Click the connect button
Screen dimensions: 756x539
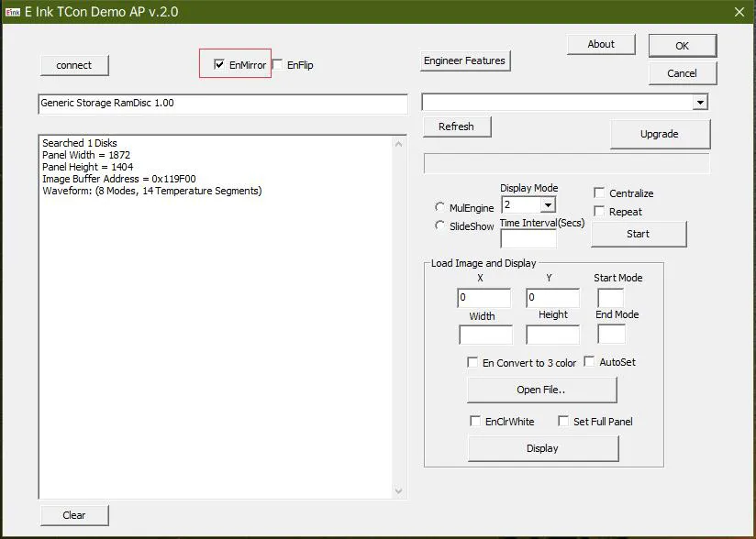point(74,65)
